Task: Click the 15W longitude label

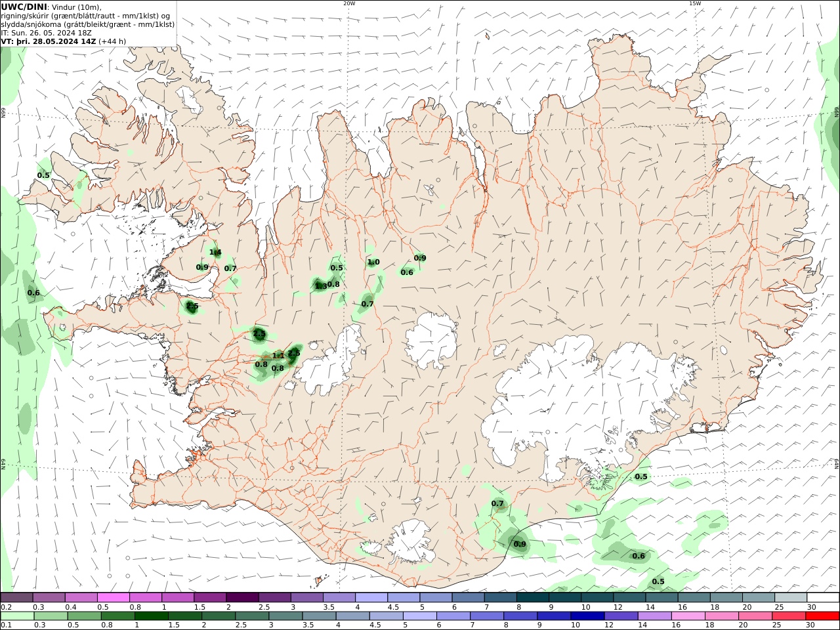Action: tap(695, 3)
